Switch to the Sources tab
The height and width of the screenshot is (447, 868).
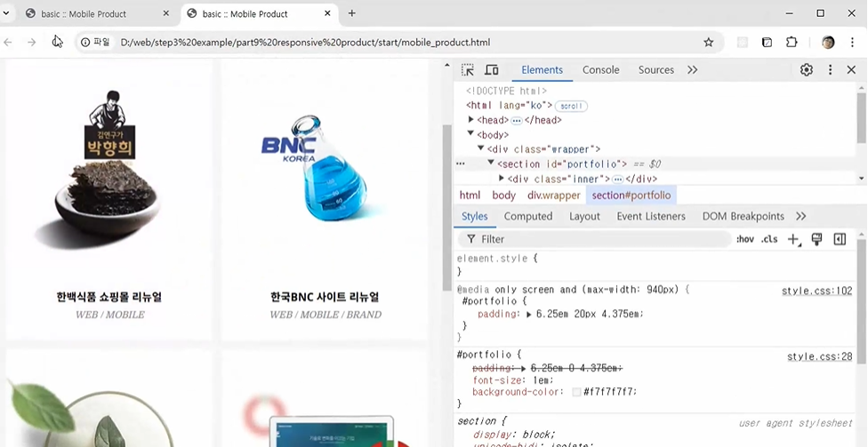[x=656, y=69]
